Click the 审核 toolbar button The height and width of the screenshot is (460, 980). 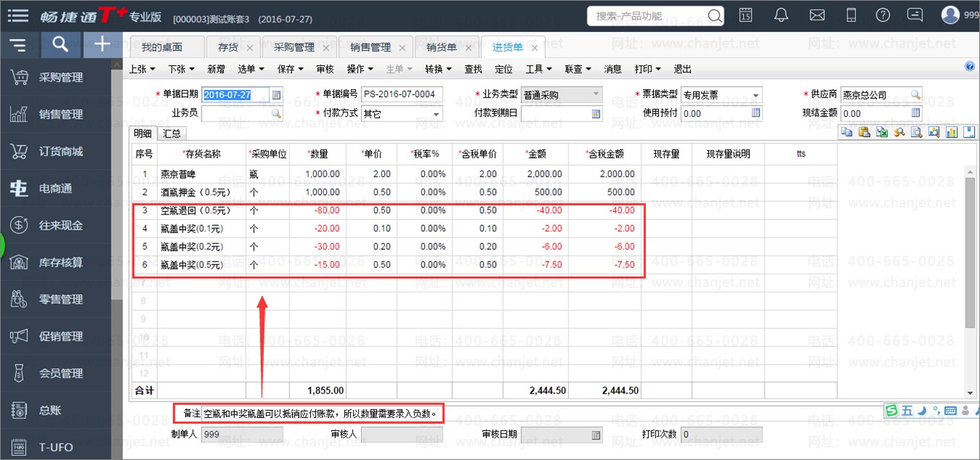325,69
